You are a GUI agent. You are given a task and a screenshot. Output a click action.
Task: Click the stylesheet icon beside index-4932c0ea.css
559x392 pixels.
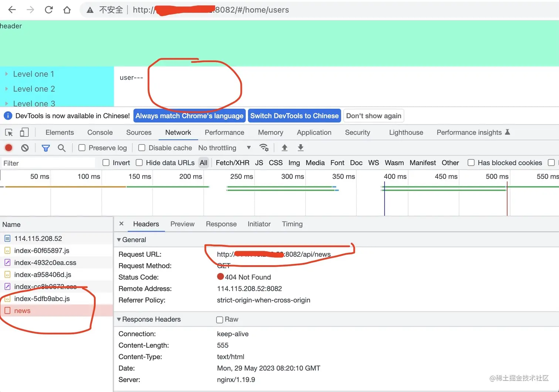[x=7, y=263]
